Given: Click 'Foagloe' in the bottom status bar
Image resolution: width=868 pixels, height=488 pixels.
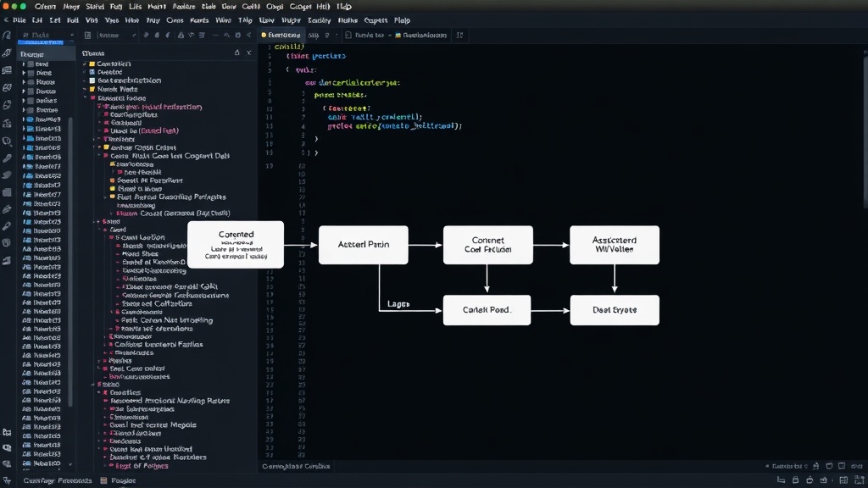Looking at the screenshot, I should click(124, 480).
